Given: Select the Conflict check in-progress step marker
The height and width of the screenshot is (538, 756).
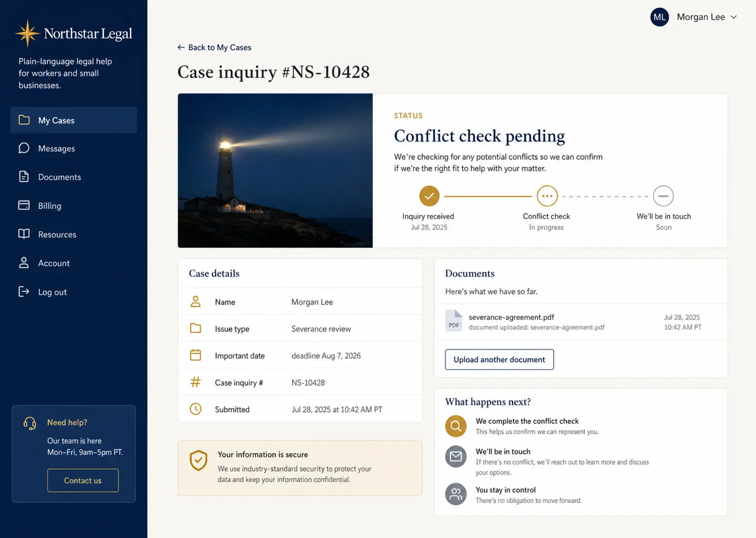Looking at the screenshot, I should click(547, 196).
